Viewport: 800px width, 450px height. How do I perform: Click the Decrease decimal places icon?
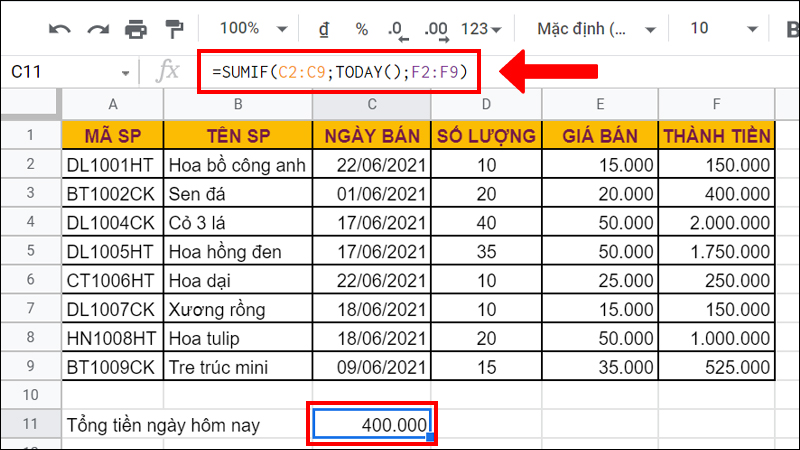pyautogui.click(x=397, y=28)
